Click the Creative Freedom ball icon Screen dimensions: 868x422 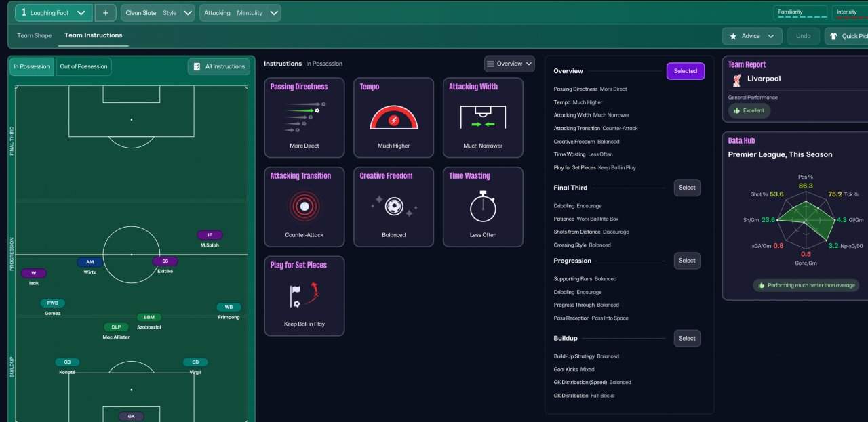(393, 206)
